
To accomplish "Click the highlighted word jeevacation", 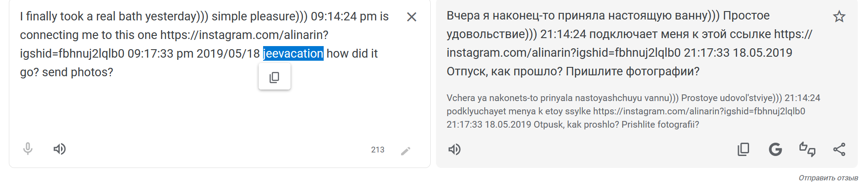I will click(293, 54).
